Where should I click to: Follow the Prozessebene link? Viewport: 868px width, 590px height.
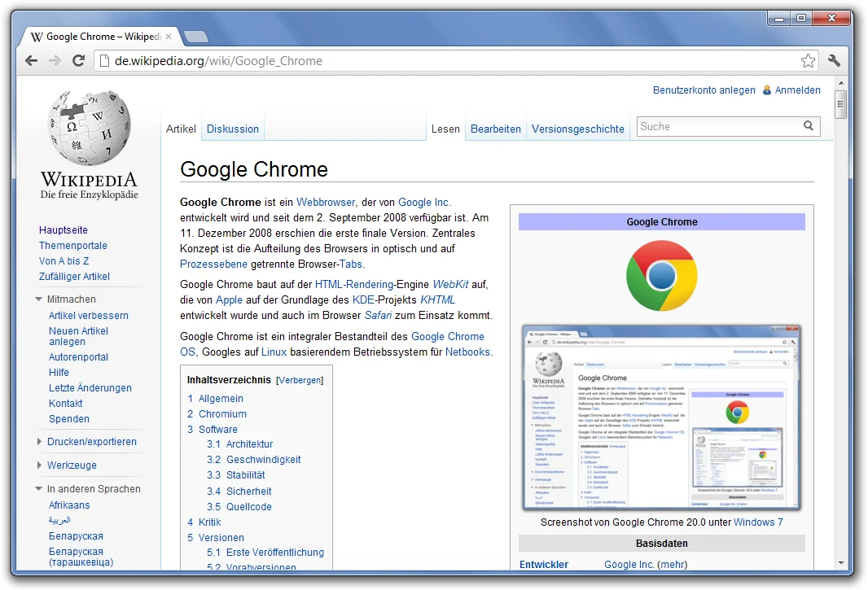[213, 264]
